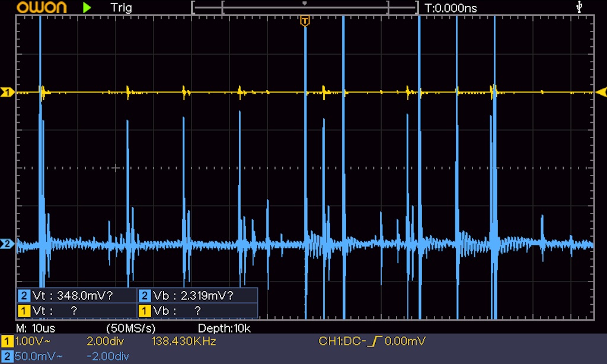Viewport: 607px width, 364px height.
Task: Click the yellow channel 1 badge in status bar
Action: [7, 341]
